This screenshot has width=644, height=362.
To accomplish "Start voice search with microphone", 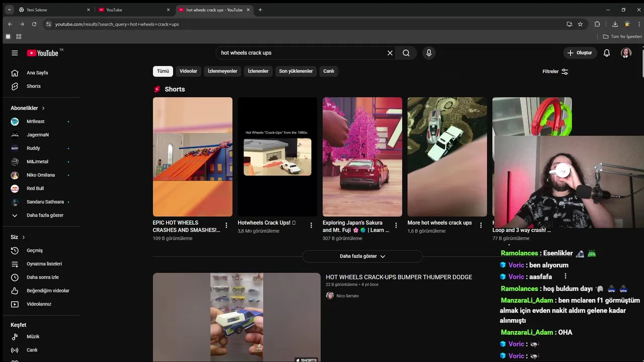I will (x=429, y=53).
